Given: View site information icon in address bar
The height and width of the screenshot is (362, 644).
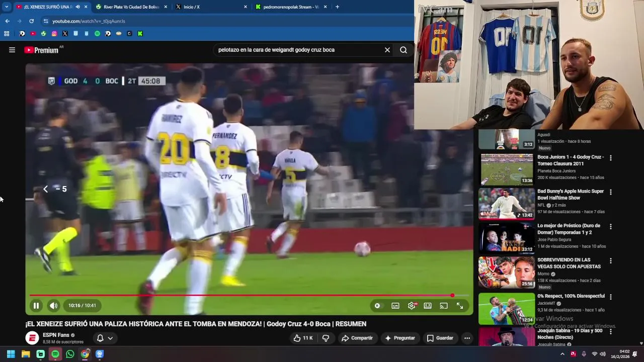Looking at the screenshot, I should pyautogui.click(x=46, y=21).
